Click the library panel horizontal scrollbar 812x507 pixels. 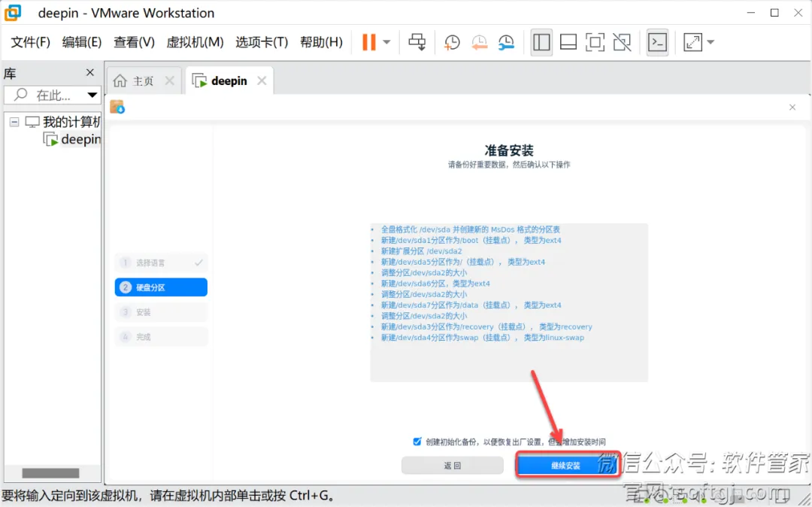[51, 473]
